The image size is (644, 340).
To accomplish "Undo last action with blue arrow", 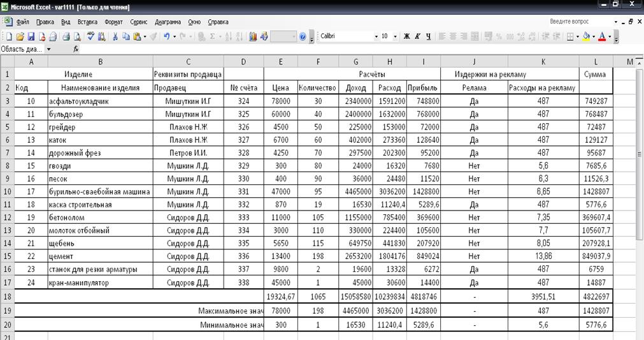I will [x=166, y=36].
